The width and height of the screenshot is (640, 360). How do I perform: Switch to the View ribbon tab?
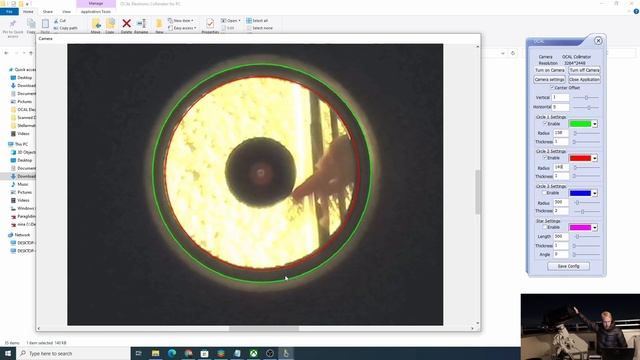[67, 11]
